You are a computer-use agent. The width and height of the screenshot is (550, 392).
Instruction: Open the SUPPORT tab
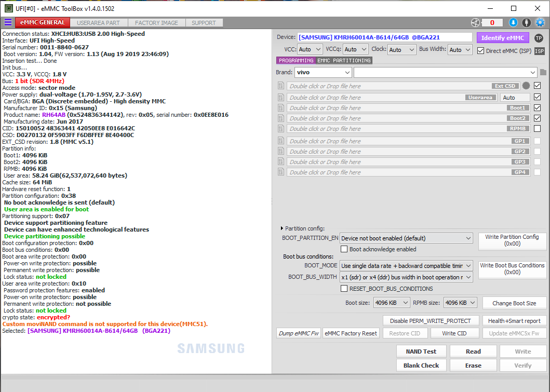click(204, 23)
